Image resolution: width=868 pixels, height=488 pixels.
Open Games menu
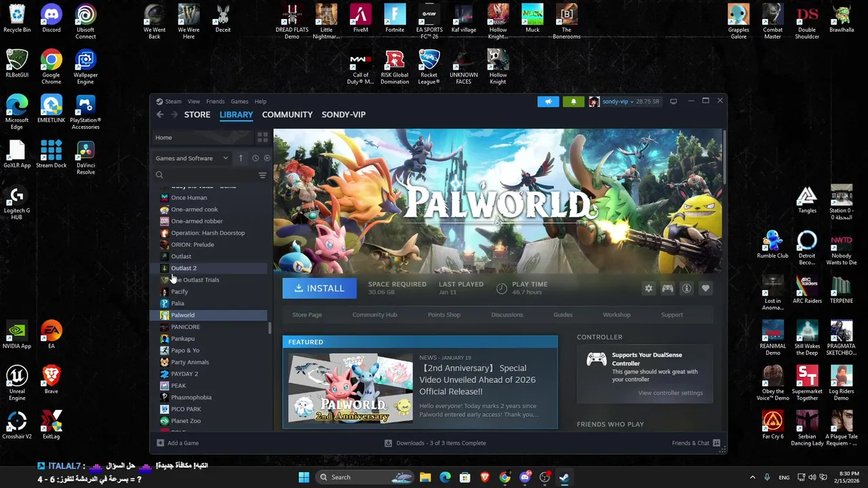click(239, 102)
